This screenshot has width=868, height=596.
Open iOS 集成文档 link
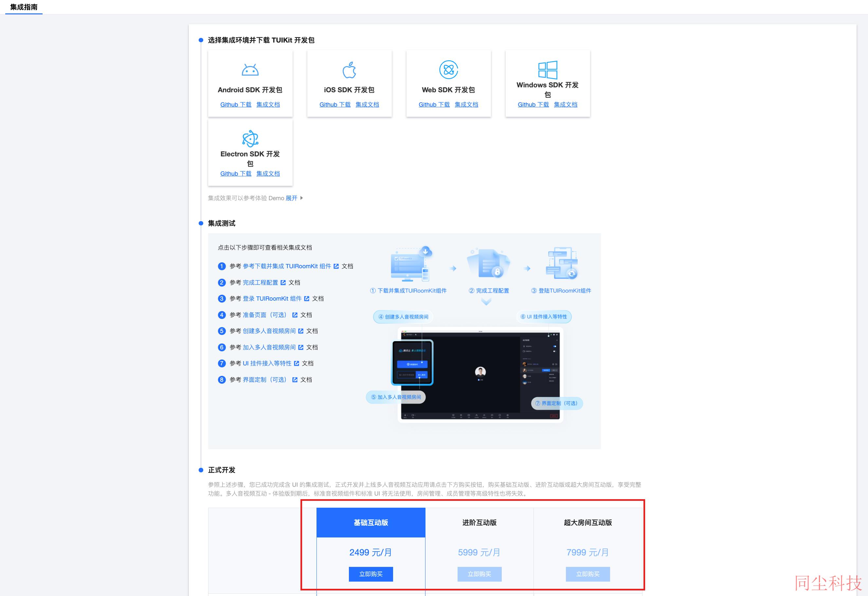click(x=367, y=105)
